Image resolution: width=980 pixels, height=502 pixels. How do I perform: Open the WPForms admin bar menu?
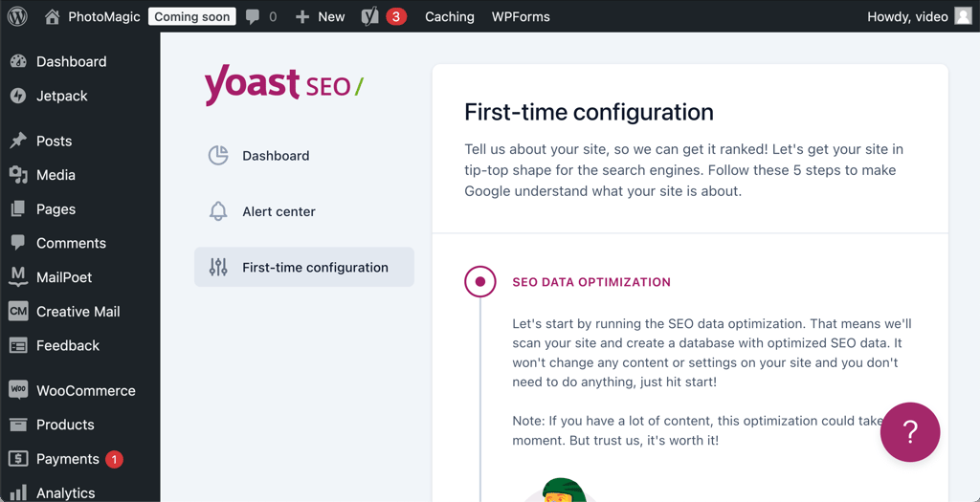[x=521, y=17]
